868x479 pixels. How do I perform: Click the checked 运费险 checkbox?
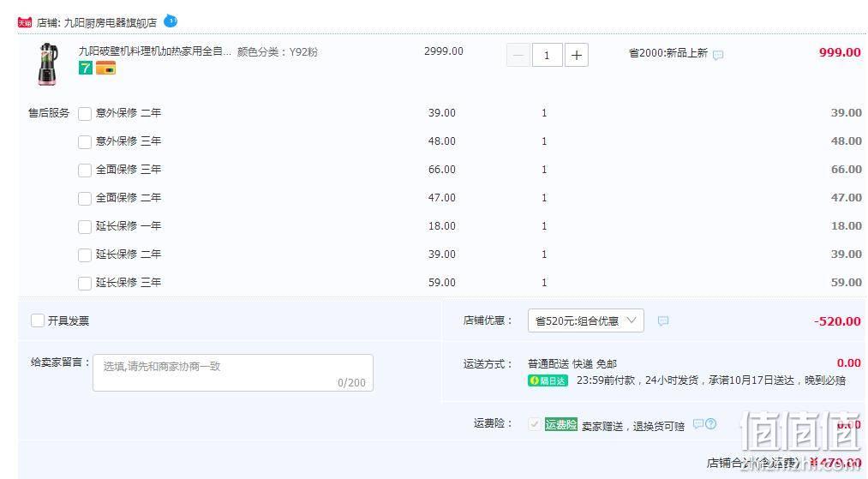tap(534, 424)
